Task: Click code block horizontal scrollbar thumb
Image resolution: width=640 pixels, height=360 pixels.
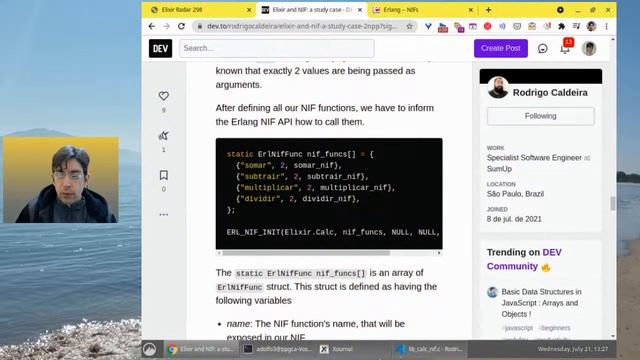Action: pos(306,253)
